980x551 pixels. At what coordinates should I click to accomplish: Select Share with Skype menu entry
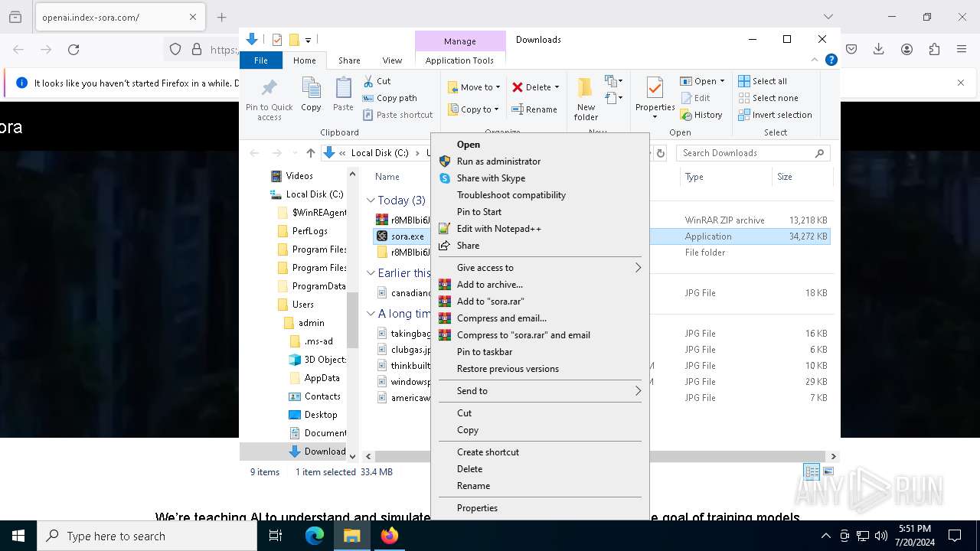pyautogui.click(x=491, y=178)
